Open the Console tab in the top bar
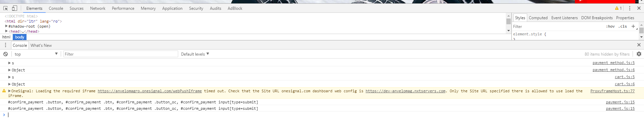Screen dimensions: 644x130 56,8
